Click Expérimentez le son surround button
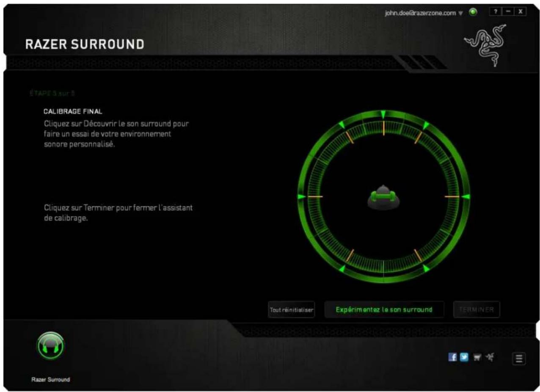This screenshot has width=540, height=392. pyautogui.click(x=384, y=309)
